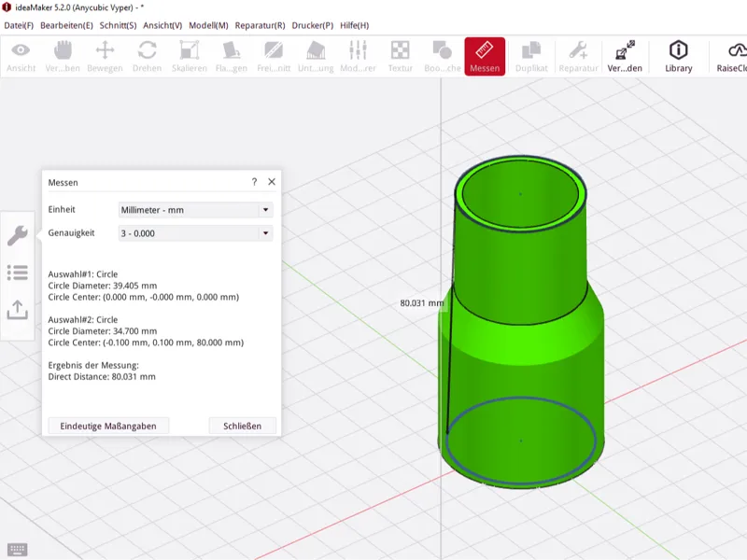Select the Ansicht view tool

tap(21, 57)
